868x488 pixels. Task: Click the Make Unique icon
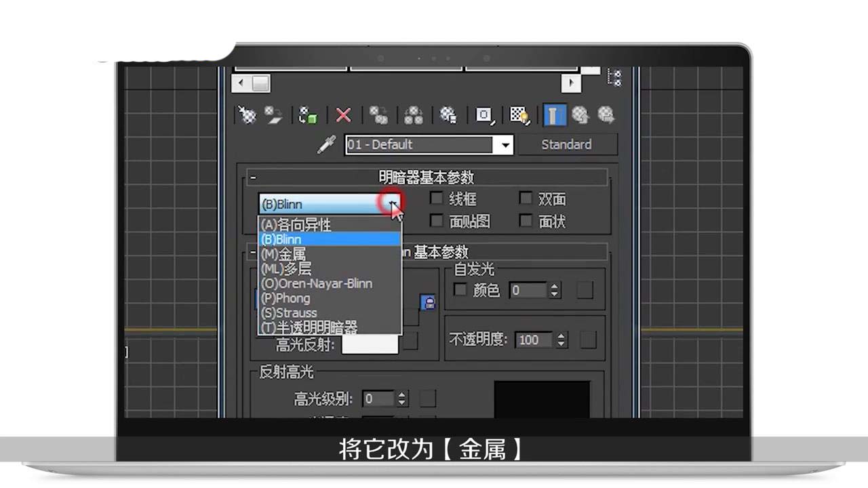point(414,115)
